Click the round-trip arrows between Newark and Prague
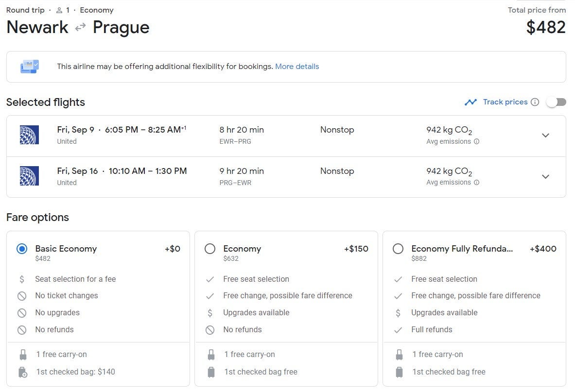Screen dimensions: 575x392 coord(80,28)
